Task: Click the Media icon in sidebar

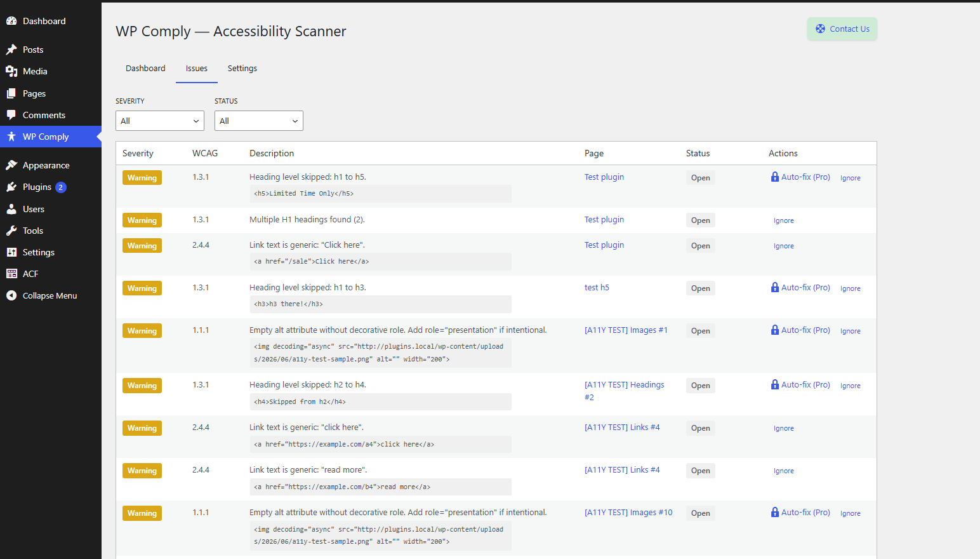Action: 11,71
